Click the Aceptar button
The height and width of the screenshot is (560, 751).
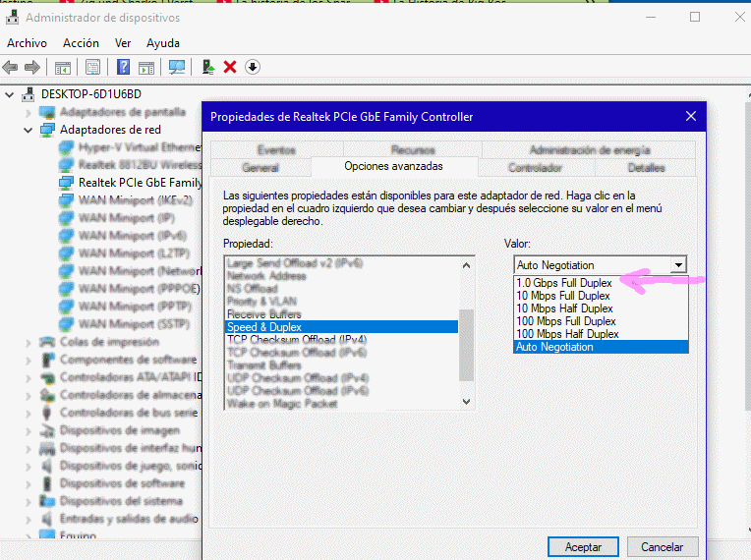point(583,546)
